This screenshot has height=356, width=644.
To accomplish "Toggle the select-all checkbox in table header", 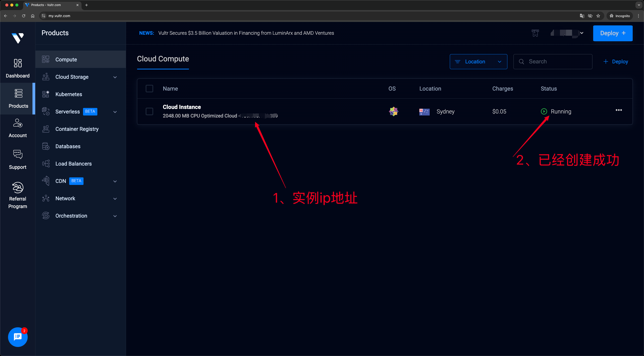I will pyautogui.click(x=149, y=89).
